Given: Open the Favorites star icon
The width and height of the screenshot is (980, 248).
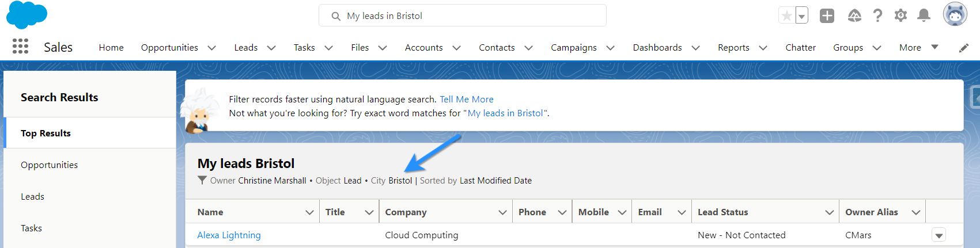Looking at the screenshot, I should point(786,16).
